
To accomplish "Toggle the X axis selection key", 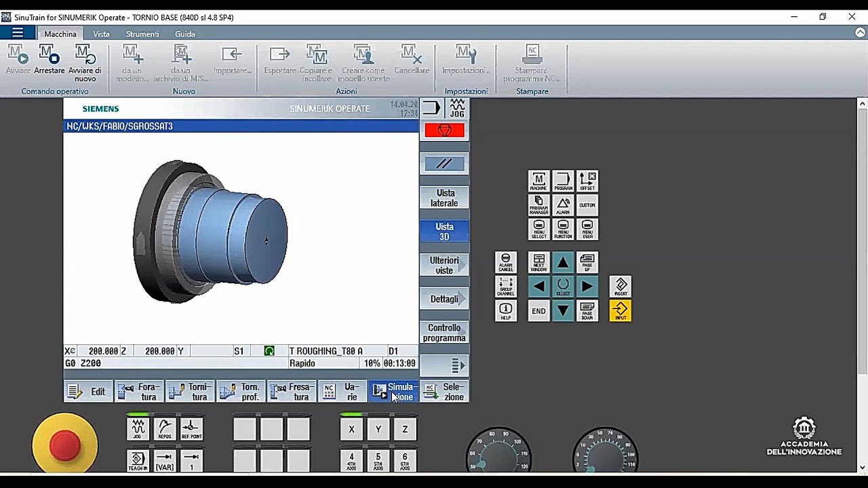I will point(351,428).
